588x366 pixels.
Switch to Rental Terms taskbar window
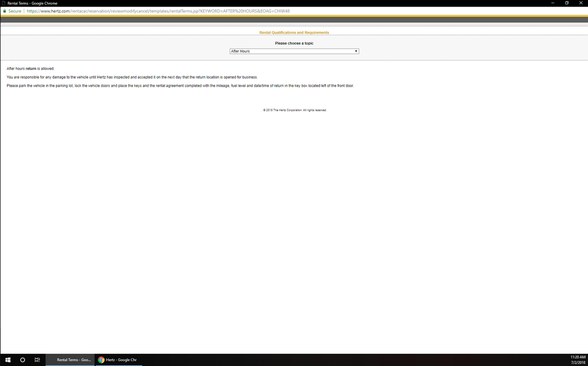coord(70,360)
